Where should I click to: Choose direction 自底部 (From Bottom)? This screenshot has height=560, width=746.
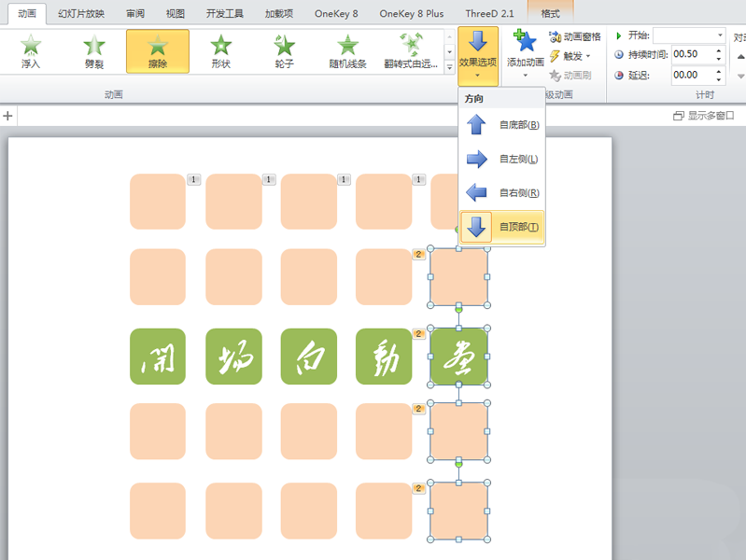click(x=502, y=125)
